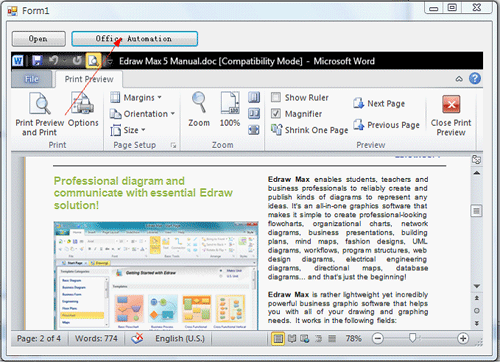Click Shrink One Page
The height and width of the screenshot is (362, 500).
click(309, 130)
